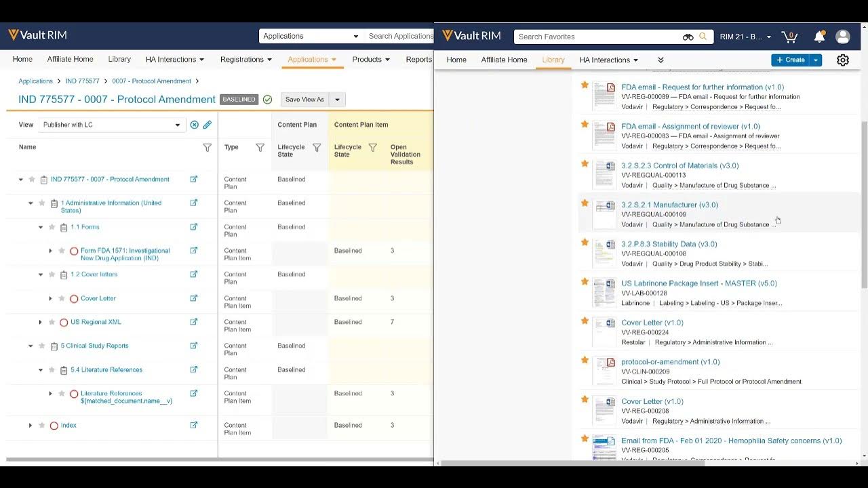Image resolution: width=868 pixels, height=488 pixels.
Task: Toggle star on the tree's Cover Letter row
Action: pyautogui.click(x=62, y=298)
